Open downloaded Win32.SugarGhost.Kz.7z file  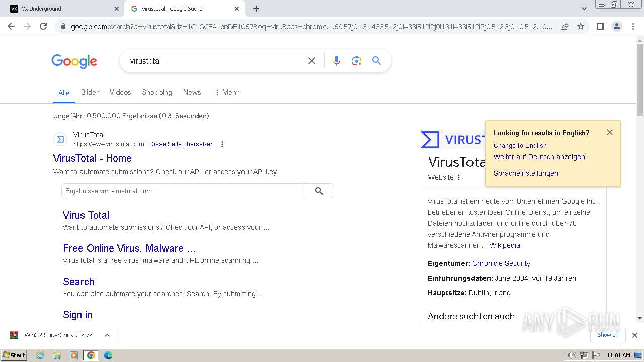click(52, 335)
